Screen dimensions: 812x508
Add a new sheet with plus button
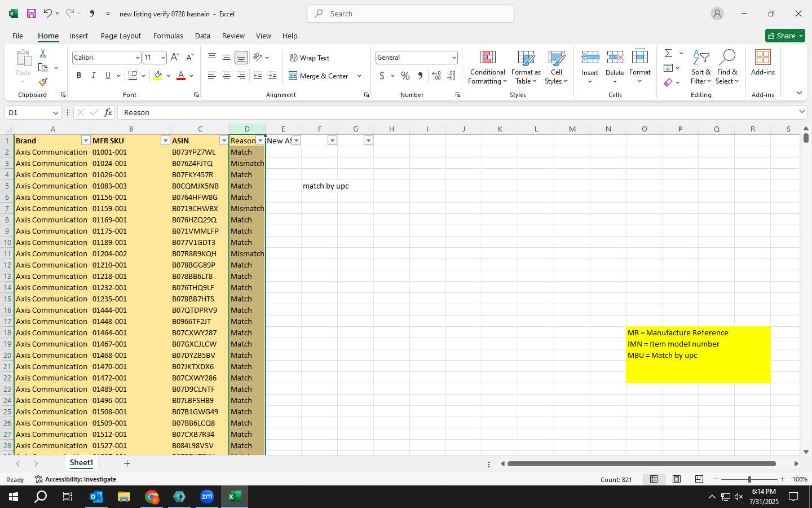click(x=127, y=463)
